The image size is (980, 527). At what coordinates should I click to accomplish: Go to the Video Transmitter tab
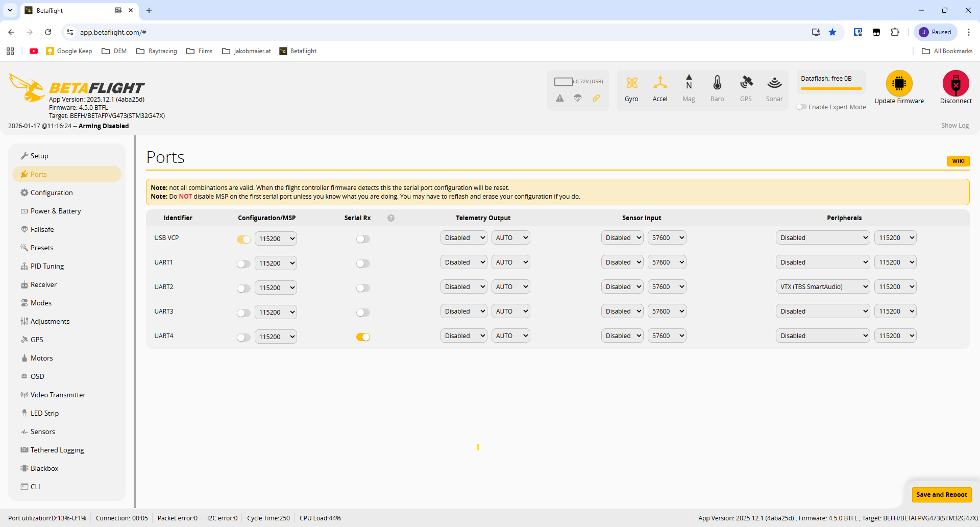tap(58, 395)
